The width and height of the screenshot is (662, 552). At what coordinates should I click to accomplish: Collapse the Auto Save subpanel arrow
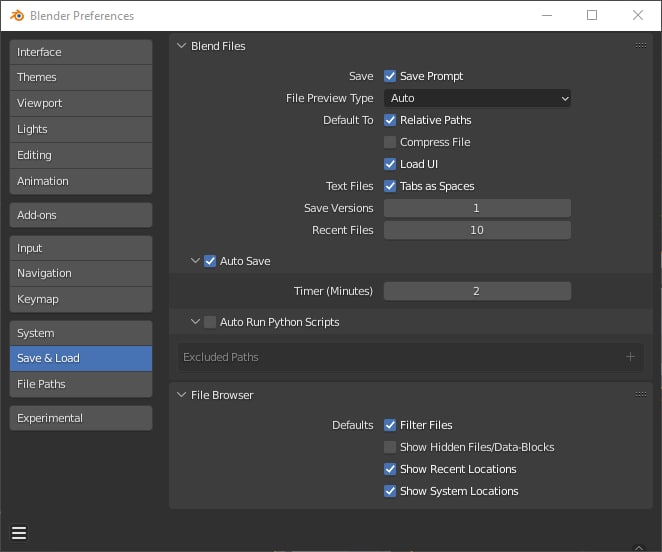point(195,261)
